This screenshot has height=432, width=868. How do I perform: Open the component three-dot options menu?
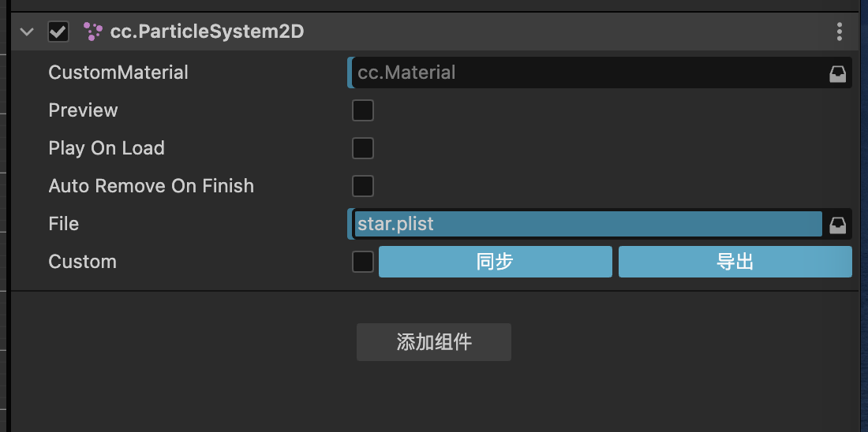(839, 32)
